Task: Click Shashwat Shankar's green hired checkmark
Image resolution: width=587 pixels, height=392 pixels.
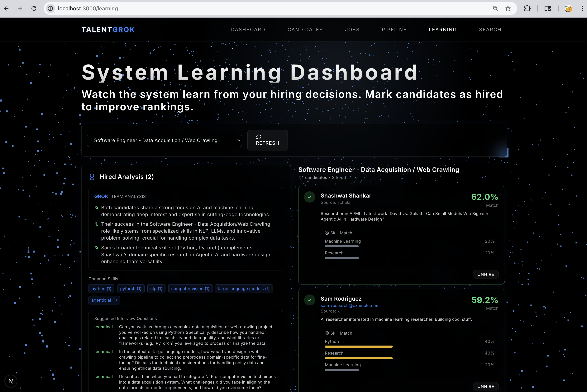Action: click(x=309, y=197)
